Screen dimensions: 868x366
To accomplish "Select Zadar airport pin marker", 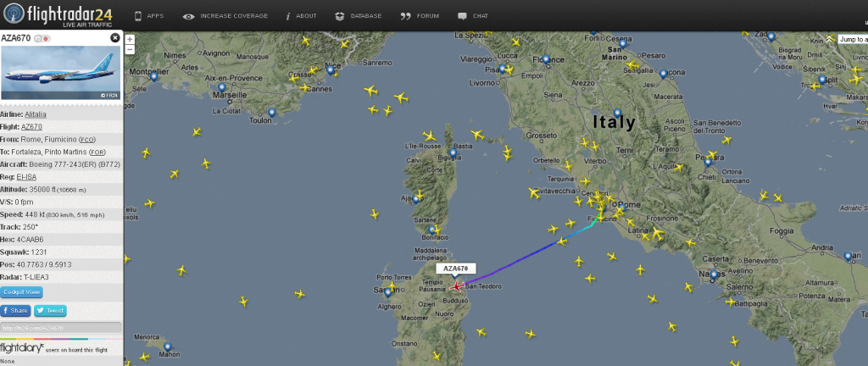I will (x=771, y=37).
